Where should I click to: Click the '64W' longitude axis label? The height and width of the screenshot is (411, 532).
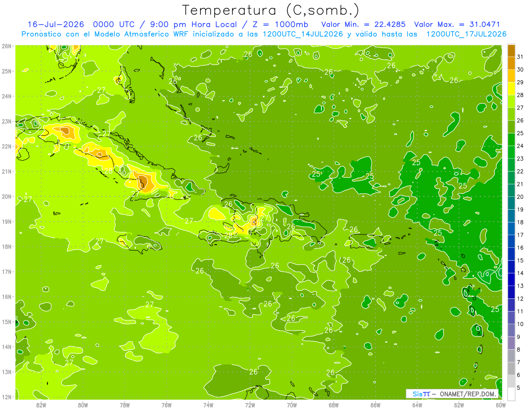click(417, 405)
